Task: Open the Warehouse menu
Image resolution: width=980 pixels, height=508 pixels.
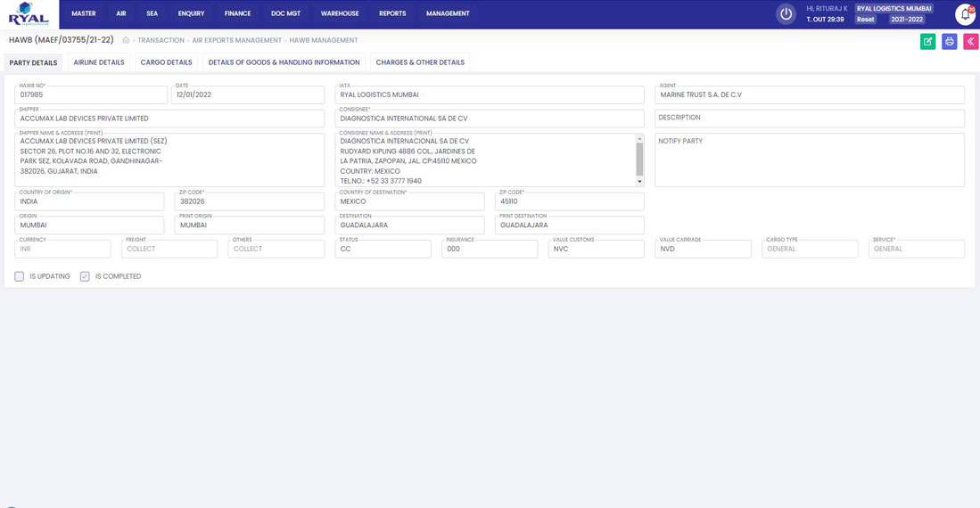Action: tap(340, 13)
